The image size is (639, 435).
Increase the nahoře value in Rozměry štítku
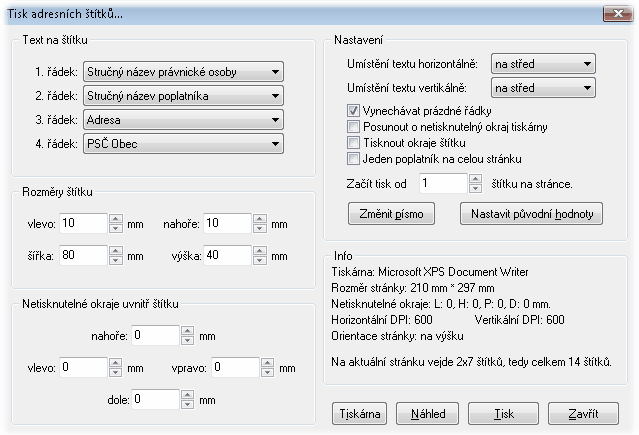click(260, 219)
